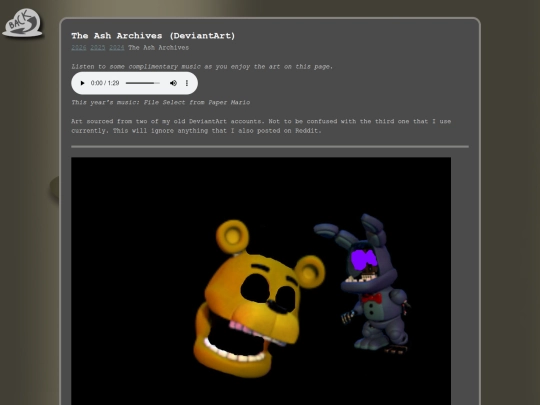The height and width of the screenshot is (405, 540).
Task: Open the 2025 archive link
Action: 97,48
